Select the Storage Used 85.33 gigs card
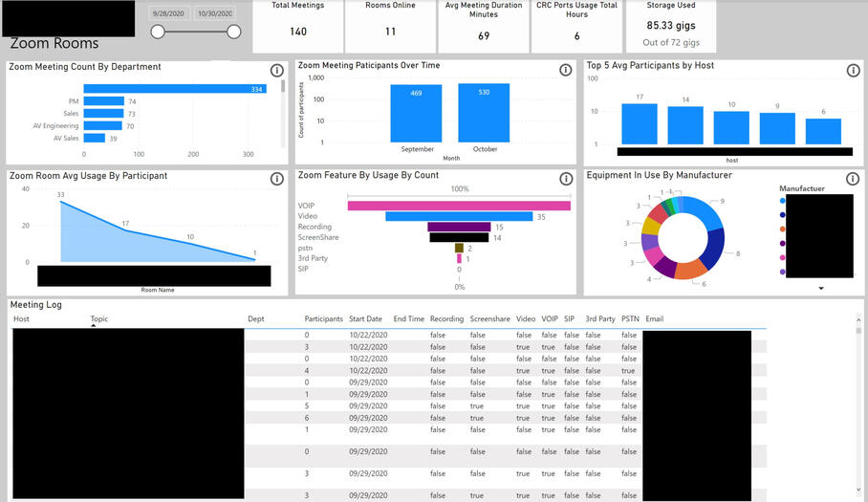 (671, 26)
